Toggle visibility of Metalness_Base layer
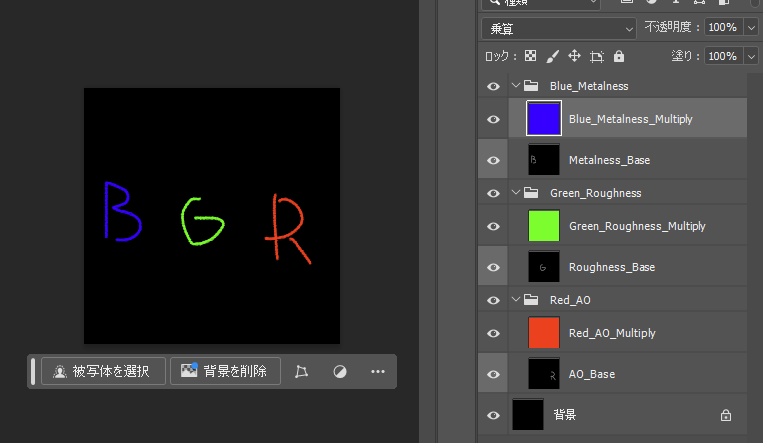The image size is (763, 443). pyautogui.click(x=493, y=160)
